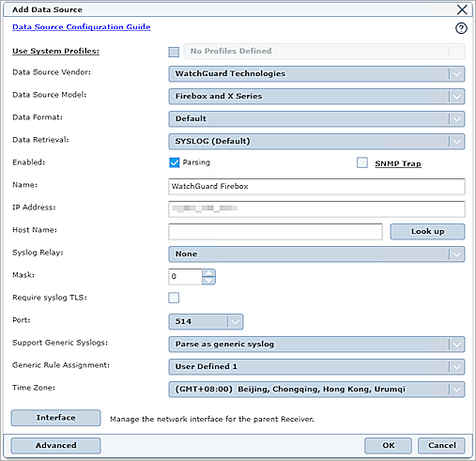Confirm with the OK button
The height and width of the screenshot is (461, 476).
[x=388, y=446]
